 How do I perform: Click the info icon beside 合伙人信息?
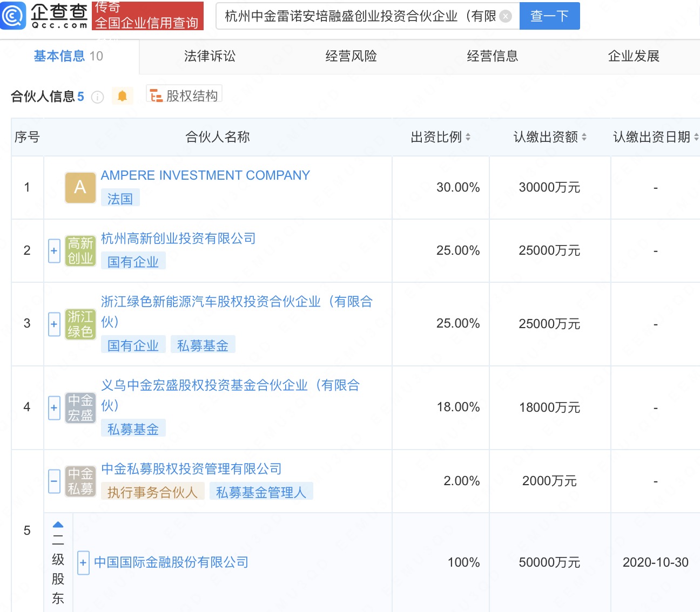pyautogui.click(x=97, y=97)
